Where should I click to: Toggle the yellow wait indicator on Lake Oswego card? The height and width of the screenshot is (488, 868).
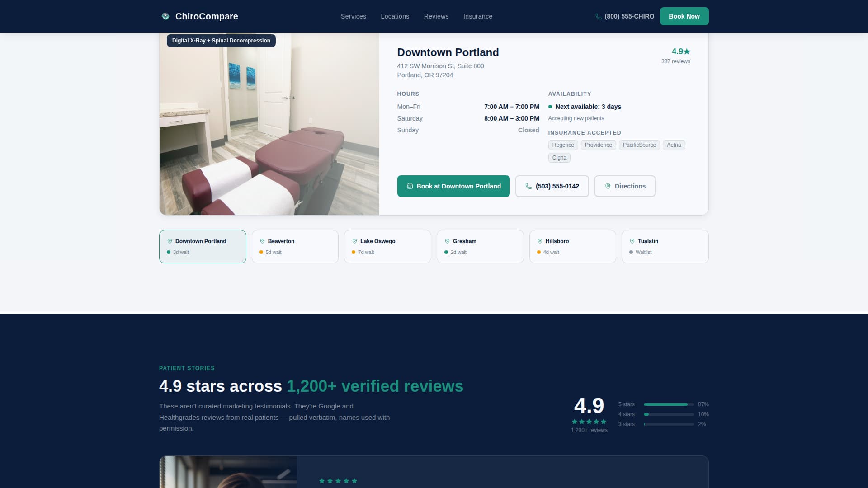click(354, 252)
